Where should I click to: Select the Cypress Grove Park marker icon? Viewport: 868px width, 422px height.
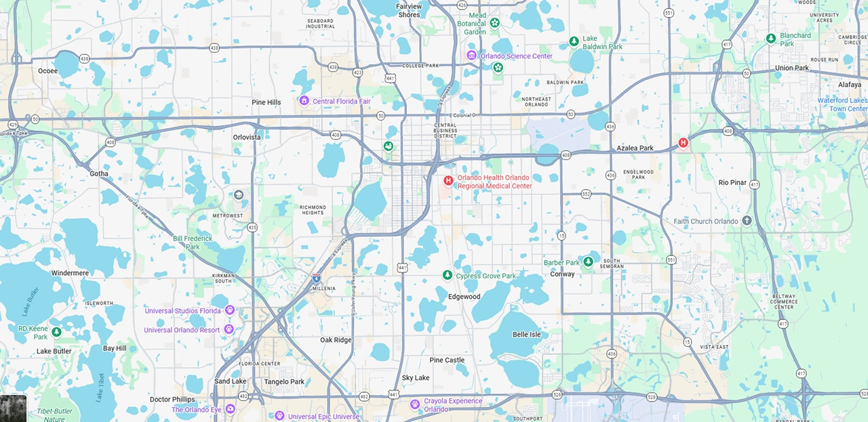click(x=447, y=275)
